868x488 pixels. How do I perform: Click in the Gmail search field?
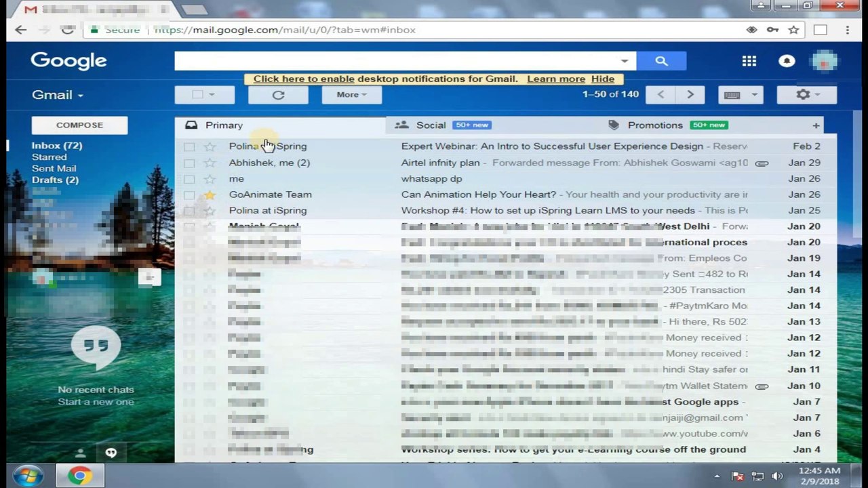pyautogui.click(x=395, y=61)
